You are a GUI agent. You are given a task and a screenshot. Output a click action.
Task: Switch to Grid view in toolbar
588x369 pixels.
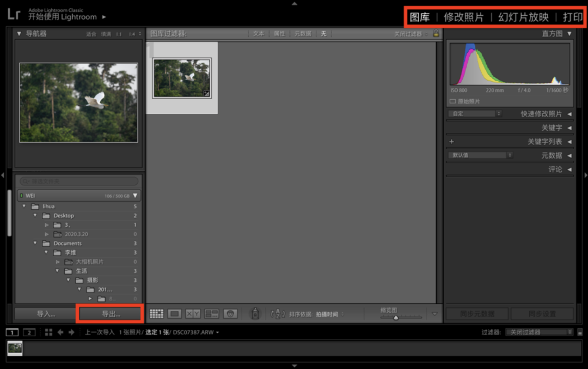point(156,314)
